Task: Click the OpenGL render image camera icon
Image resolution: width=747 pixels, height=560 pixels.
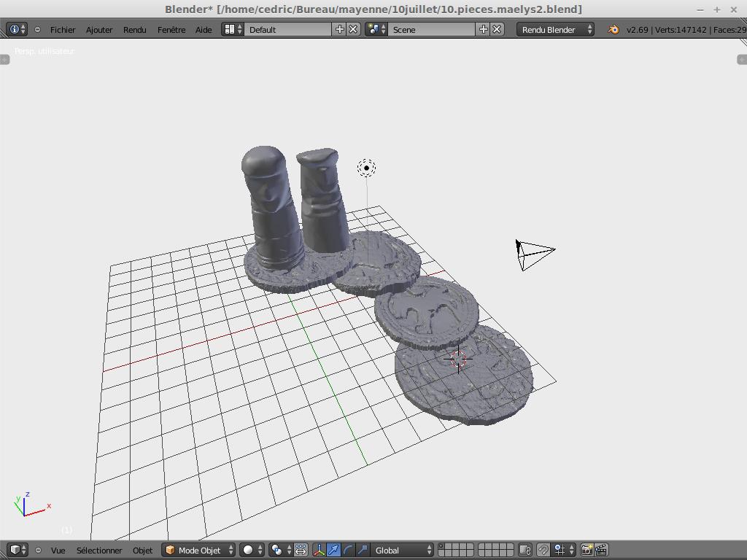Action: tap(587, 550)
